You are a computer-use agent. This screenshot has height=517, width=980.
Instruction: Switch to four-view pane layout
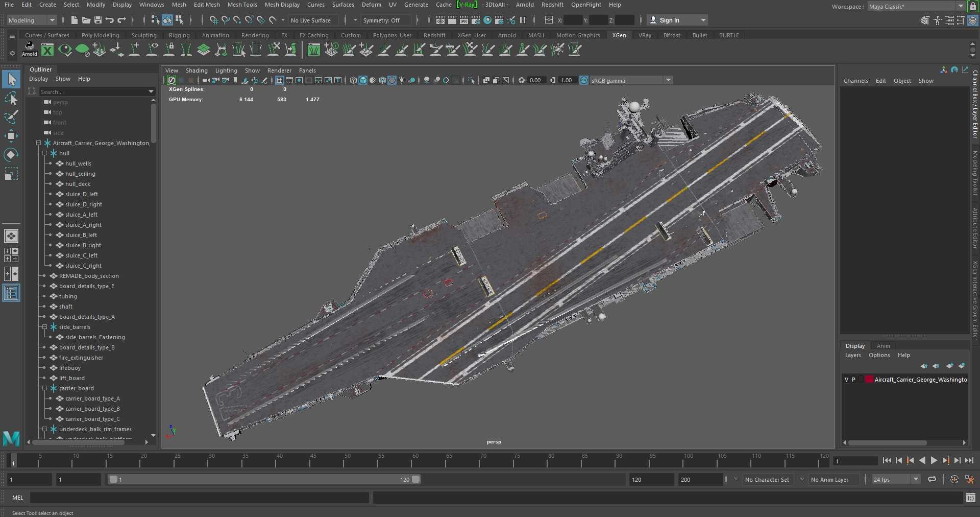(11, 255)
